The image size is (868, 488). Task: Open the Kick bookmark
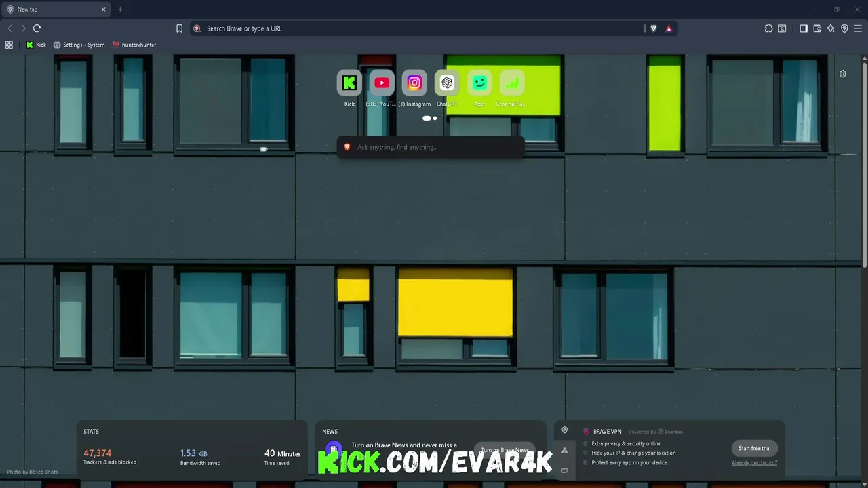[36, 45]
